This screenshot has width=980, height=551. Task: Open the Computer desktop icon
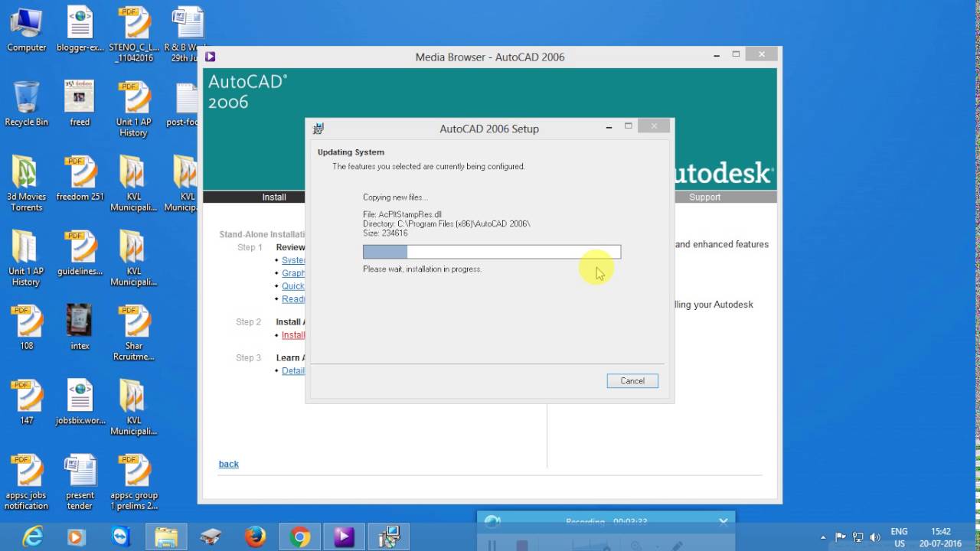pos(26,29)
